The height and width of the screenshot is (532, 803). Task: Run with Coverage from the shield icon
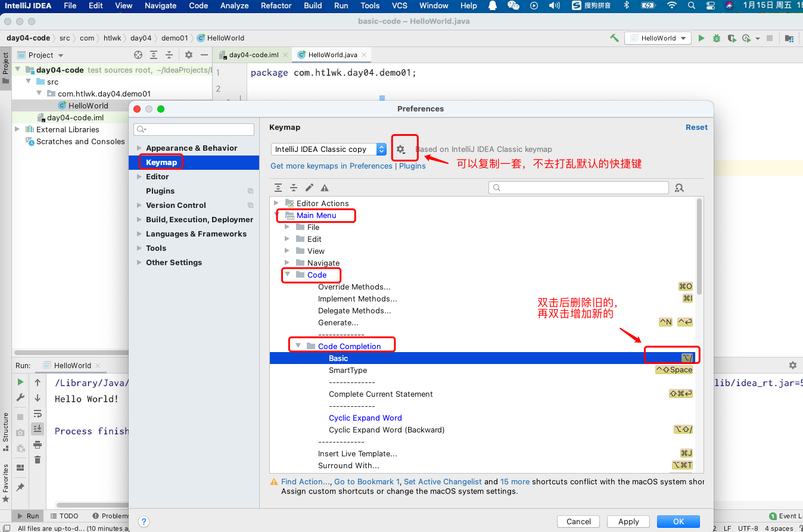click(x=732, y=38)
